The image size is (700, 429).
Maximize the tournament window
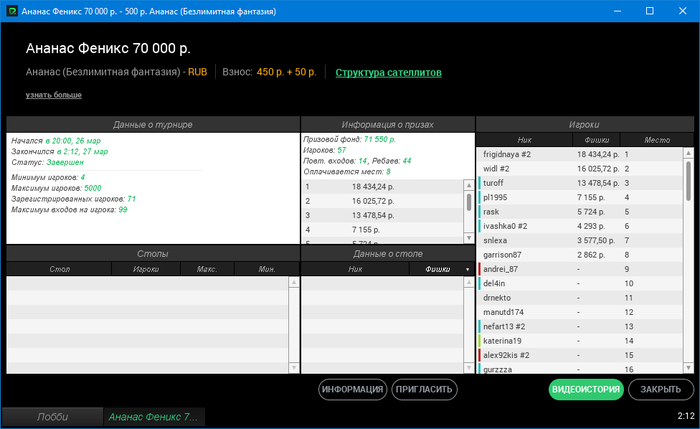pos(650,11)
